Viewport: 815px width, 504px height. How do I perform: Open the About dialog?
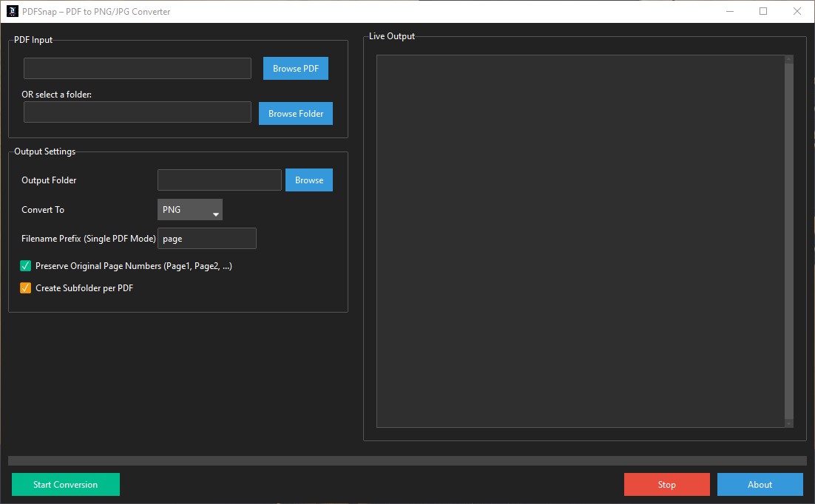760,484
